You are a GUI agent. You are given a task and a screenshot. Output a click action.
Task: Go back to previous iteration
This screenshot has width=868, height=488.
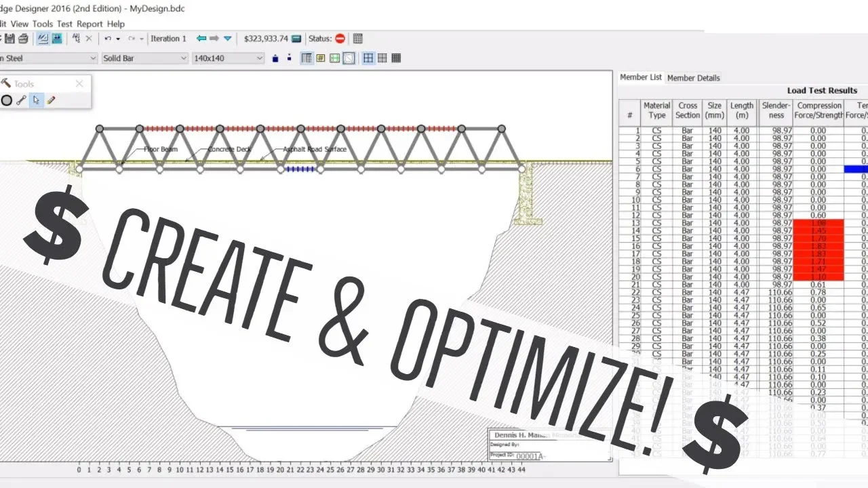tap(201, 39)
